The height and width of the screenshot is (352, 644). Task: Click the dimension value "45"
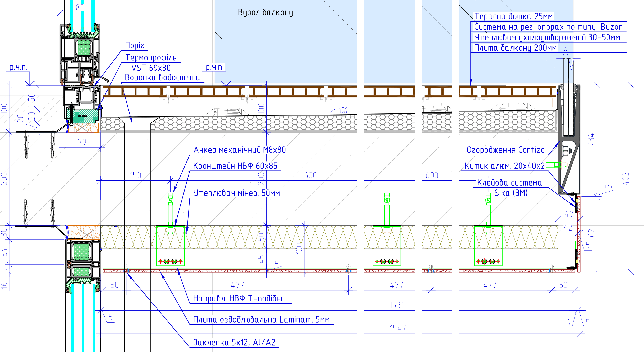261,259
